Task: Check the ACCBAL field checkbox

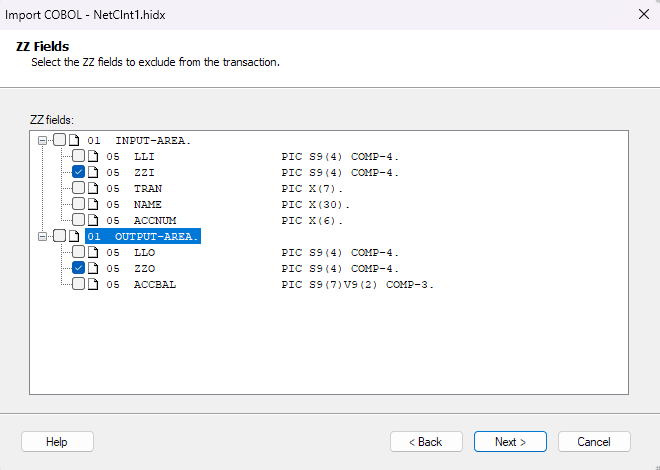Action: [78, 284]
